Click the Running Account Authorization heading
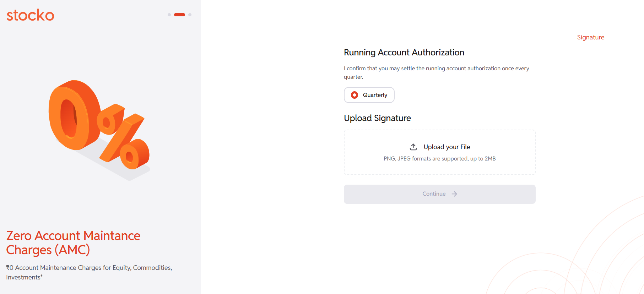 pos(404,53)
